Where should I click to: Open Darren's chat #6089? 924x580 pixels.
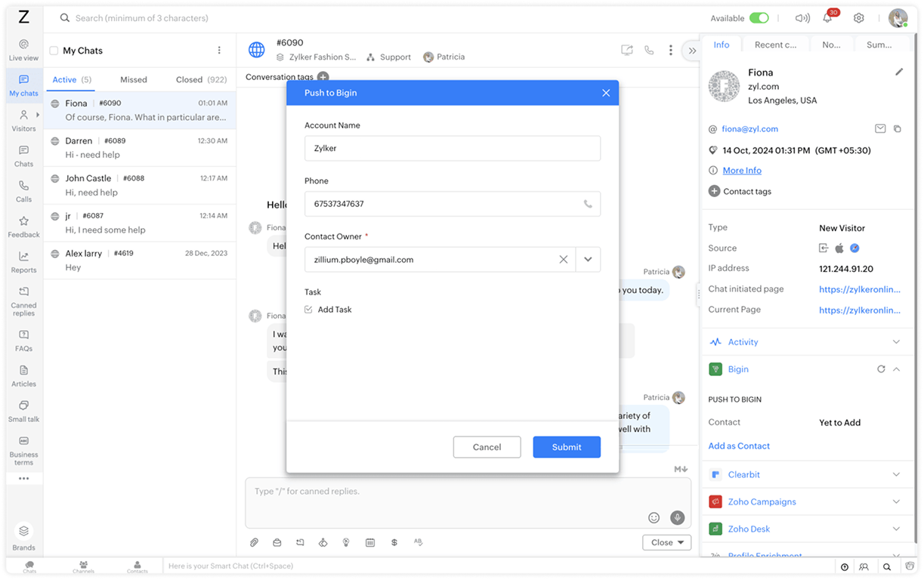pos(140,148)
